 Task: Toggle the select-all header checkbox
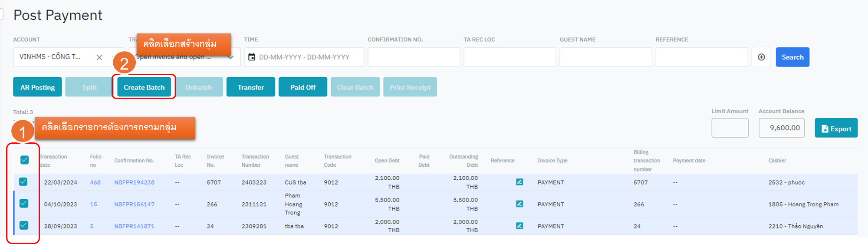(x=25, y=160)
